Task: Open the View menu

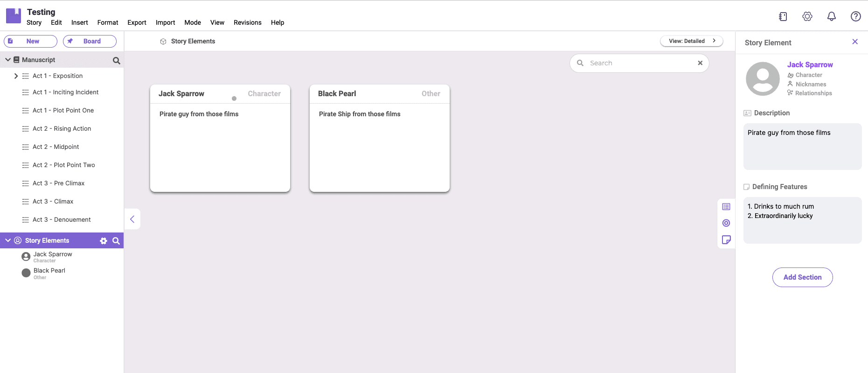Action: pyautogui.click(x=217, y=22)
